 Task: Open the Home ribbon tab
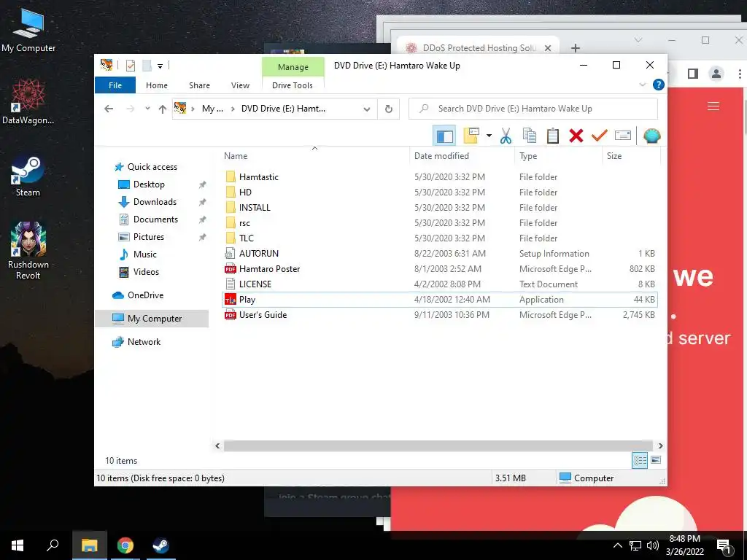click(x=157, y=85)
